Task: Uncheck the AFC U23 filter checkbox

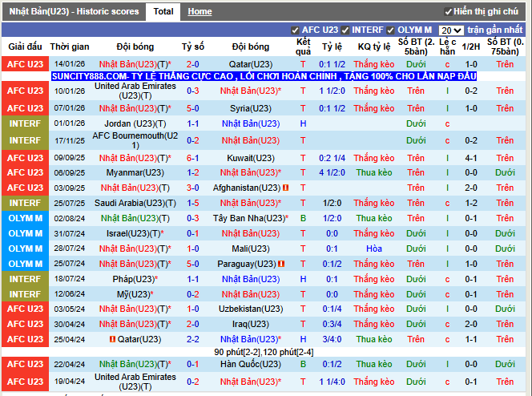Action: point(295,30)
